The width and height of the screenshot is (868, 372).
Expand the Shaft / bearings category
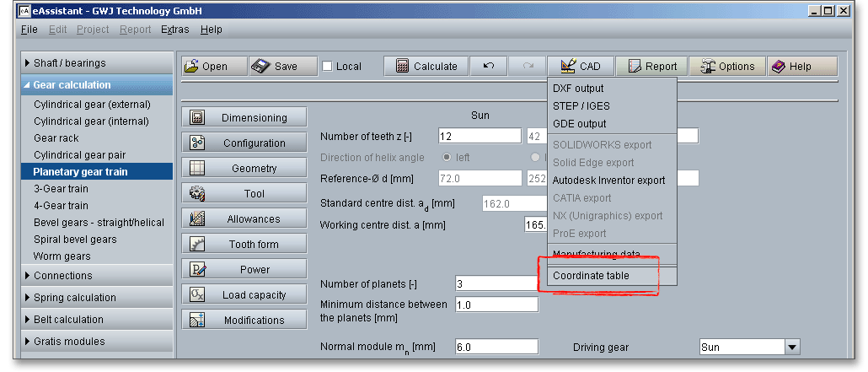coord(70,63)
